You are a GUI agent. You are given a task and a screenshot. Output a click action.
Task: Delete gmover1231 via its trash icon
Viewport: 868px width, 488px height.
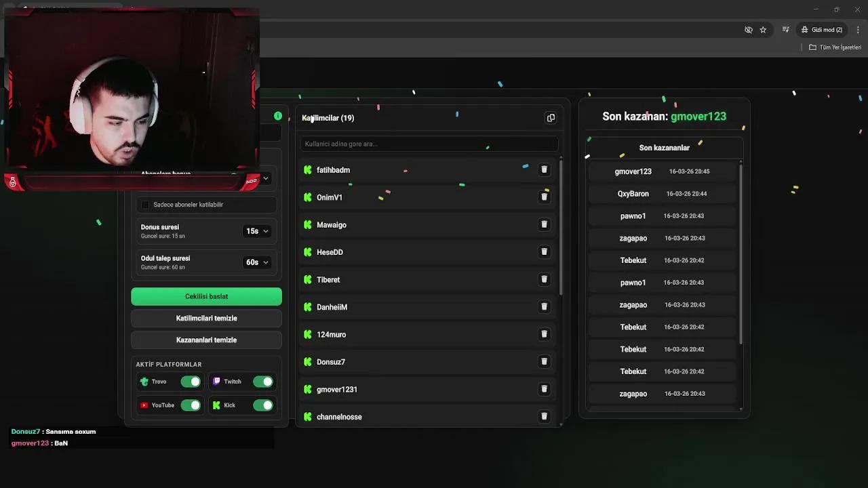(545, 389)
